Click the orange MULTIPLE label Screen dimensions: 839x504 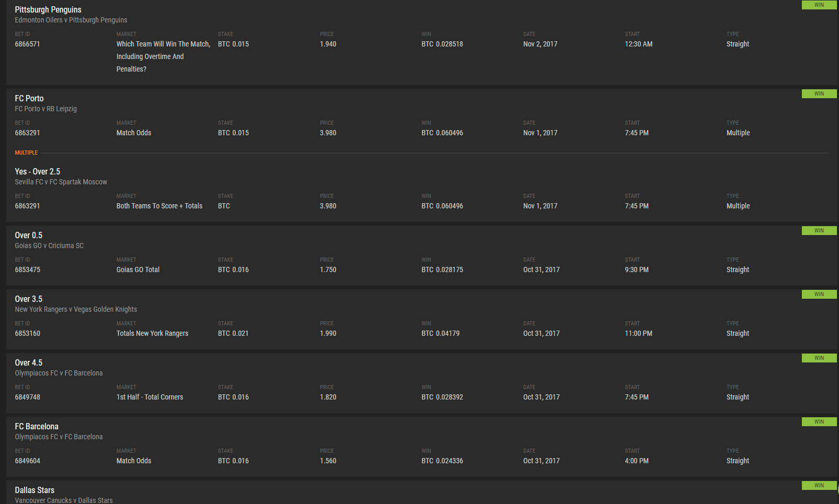point(26,153)
